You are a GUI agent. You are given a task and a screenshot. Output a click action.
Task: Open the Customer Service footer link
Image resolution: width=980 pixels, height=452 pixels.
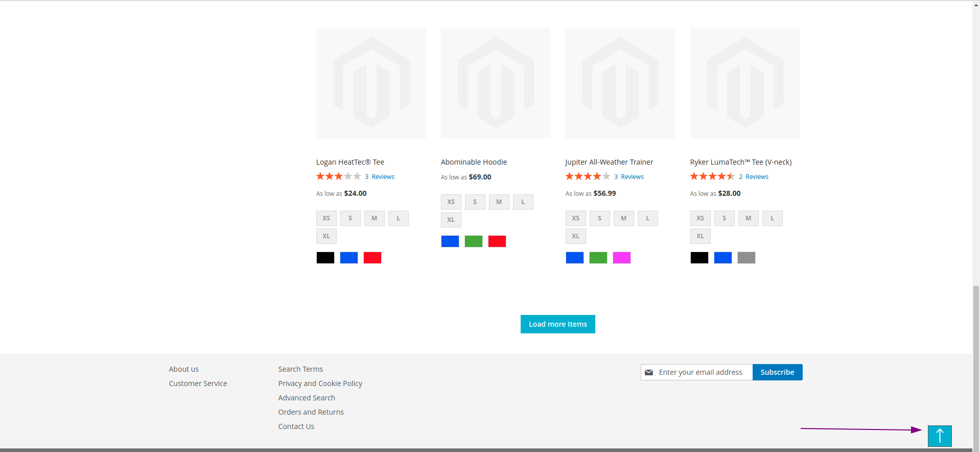tap(198, 383)
